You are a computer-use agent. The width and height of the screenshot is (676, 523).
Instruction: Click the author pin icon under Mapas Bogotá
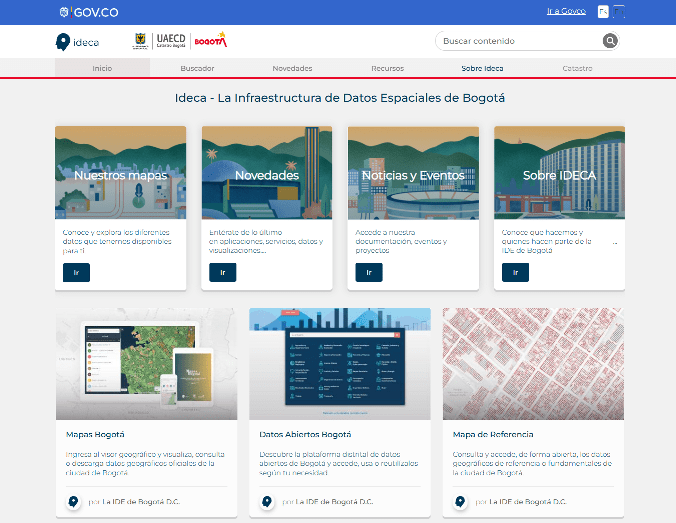pos(73,502)
